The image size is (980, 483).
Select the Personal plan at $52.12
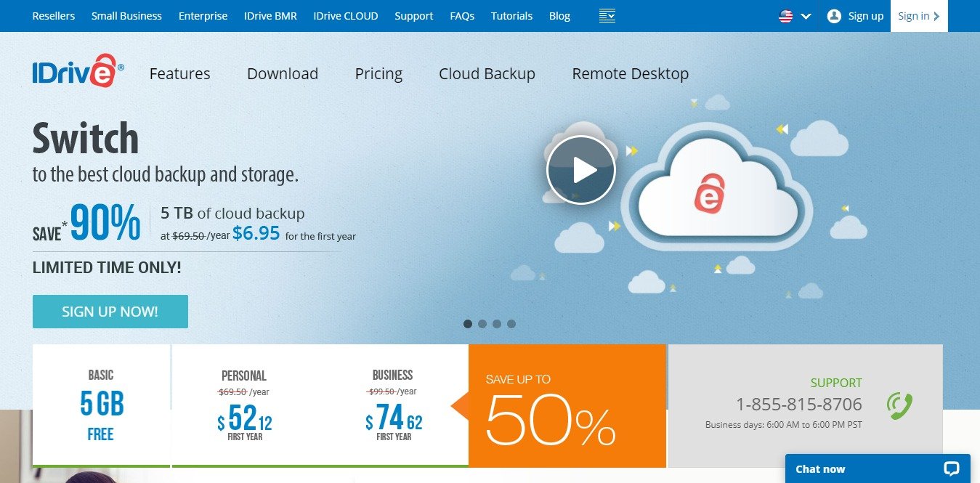point(244,405)
